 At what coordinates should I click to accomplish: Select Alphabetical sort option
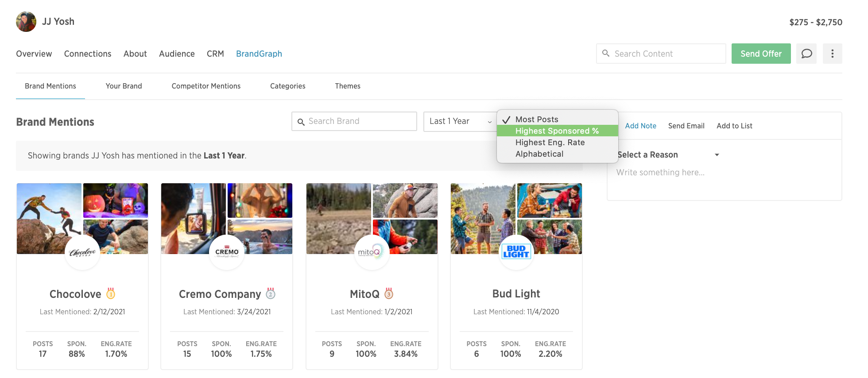(558, 154)
